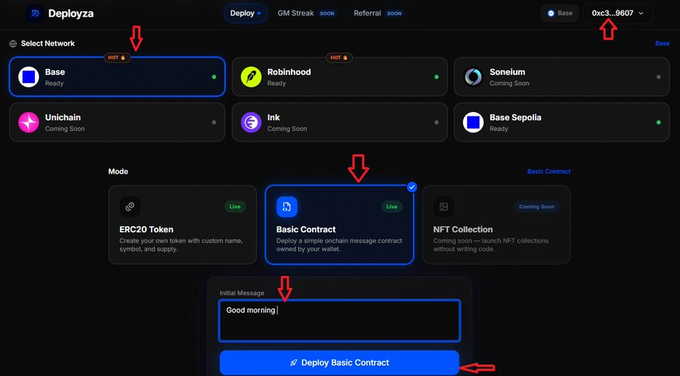Click the Deployza logo icon
The width and height of the screenshot is (680, 376).
[x=35, y=13]
